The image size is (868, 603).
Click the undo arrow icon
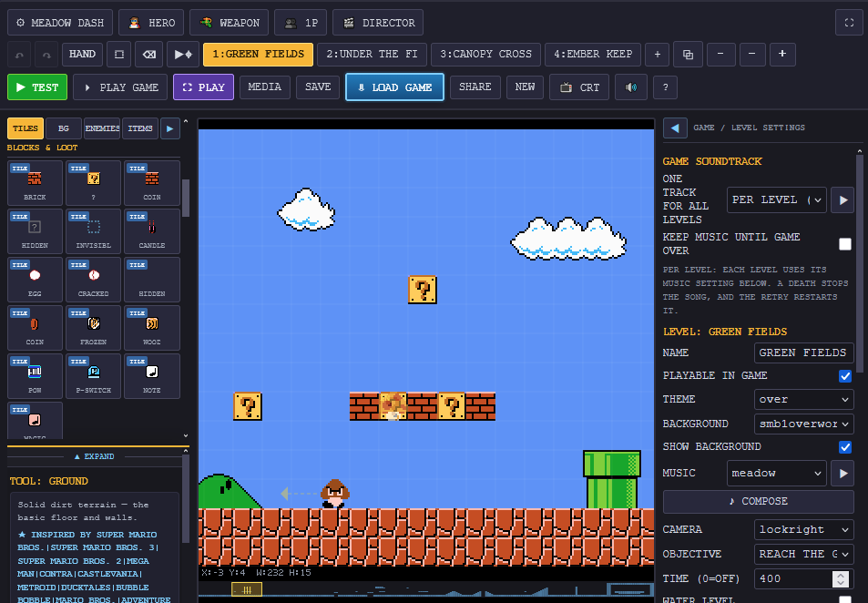coord(19,55)
